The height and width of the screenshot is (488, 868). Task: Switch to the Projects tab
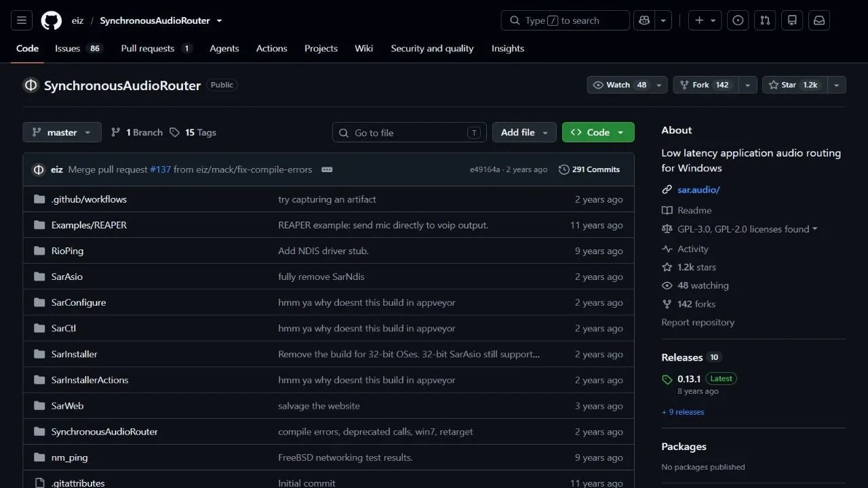(321, 48)
